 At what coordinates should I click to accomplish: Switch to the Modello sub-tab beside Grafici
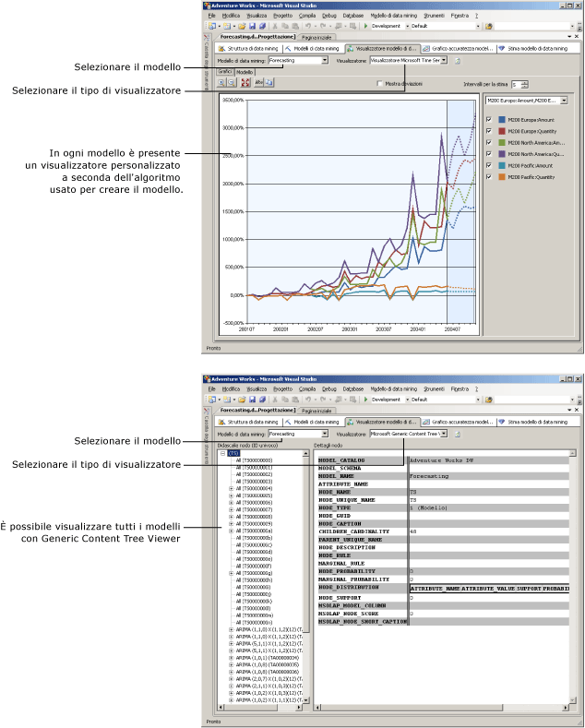point(245,72)
